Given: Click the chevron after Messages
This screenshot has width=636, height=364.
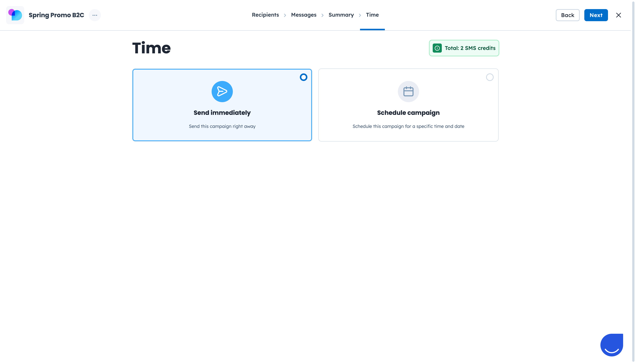Looking at the screenshot, I should coord(322,15).
